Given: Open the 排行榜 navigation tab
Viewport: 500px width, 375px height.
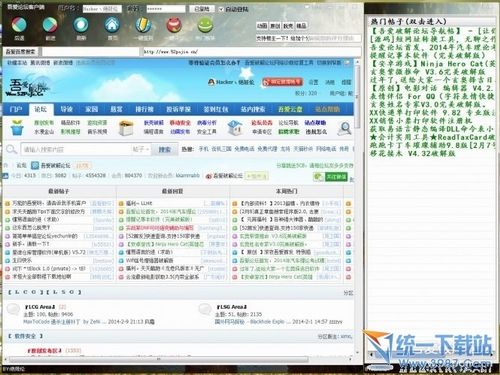Looking at the screenshot, I should point(144,109).
